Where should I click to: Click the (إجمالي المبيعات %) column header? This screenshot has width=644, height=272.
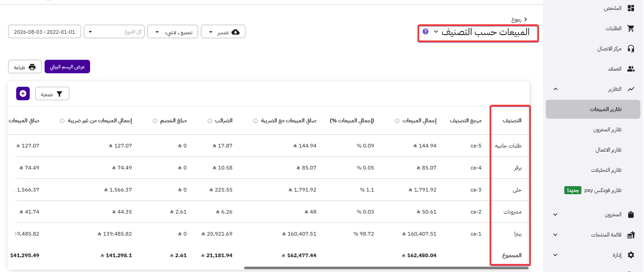tap(352, 120)
